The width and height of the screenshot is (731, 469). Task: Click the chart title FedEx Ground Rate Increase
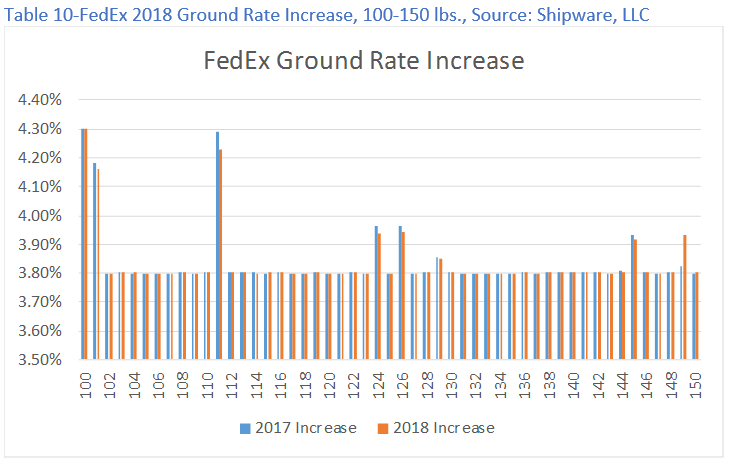tap(364, 61)
